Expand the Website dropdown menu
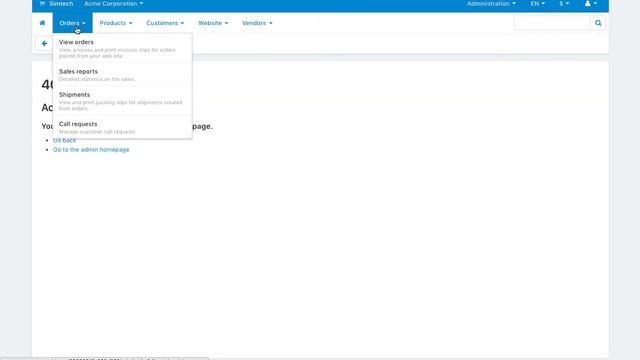Viewport: 640px width, 360px height. [213, 23]
